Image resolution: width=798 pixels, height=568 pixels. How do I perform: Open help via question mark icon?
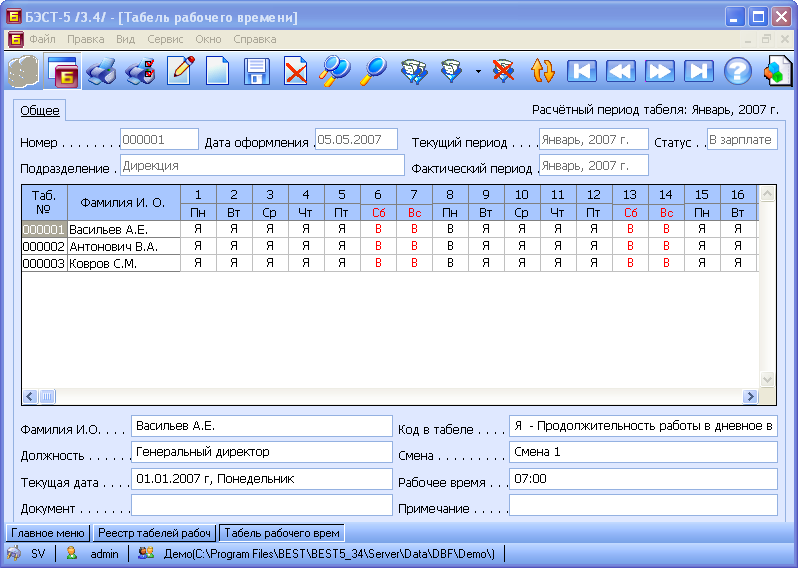pos(737,71)
